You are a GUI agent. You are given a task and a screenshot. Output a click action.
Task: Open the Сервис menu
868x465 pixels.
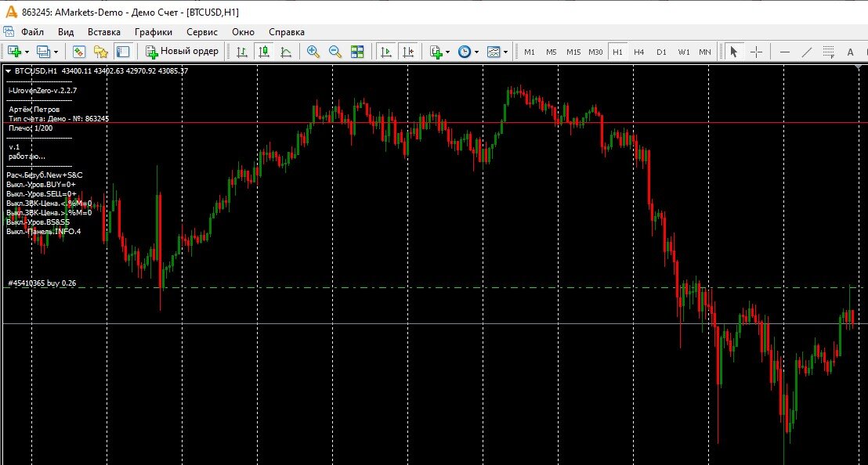pyautogui.click(x=201, y=31)
